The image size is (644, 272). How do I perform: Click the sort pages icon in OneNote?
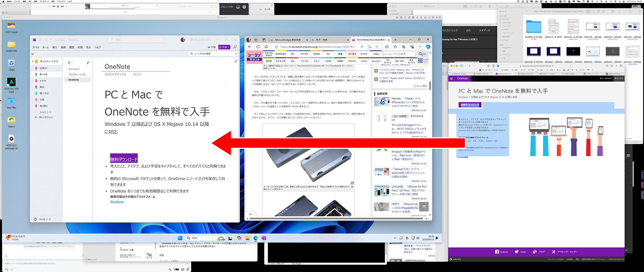[88, 62]
